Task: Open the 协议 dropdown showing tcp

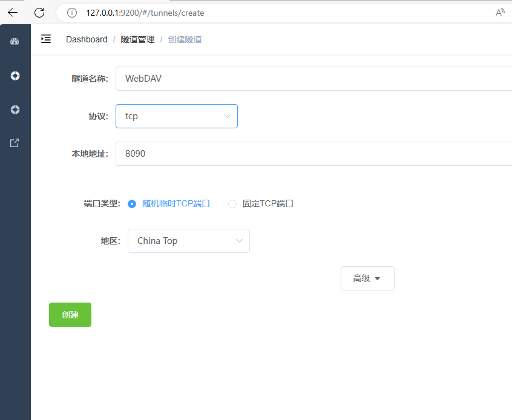Action: [176, 116]
